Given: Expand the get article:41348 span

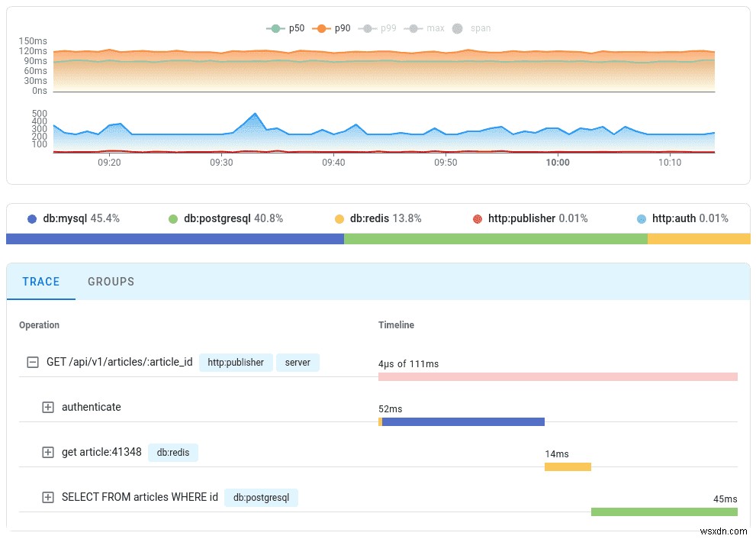Looking at the screenshot, I should pos(47,452).
